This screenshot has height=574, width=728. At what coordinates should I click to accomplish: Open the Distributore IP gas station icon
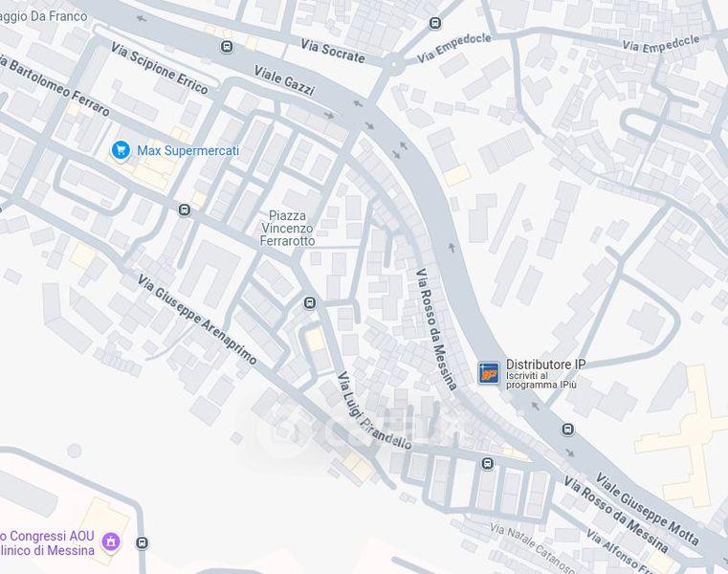[489, 372]
